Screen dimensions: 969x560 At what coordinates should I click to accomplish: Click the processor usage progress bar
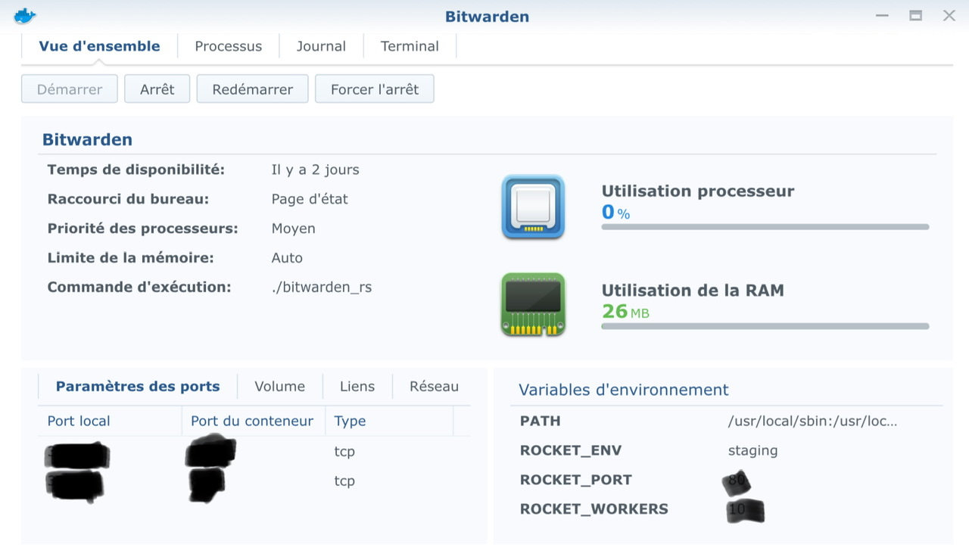point(765,227)
